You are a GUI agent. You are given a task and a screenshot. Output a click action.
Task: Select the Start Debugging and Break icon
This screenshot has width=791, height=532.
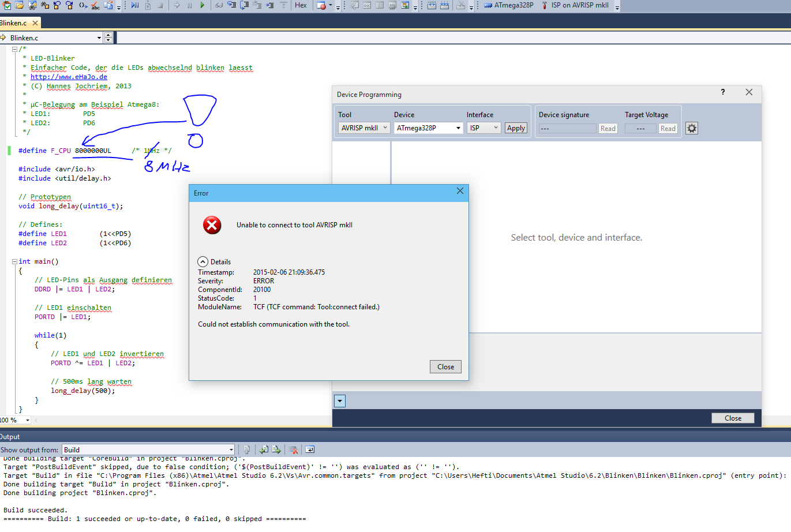134,6
